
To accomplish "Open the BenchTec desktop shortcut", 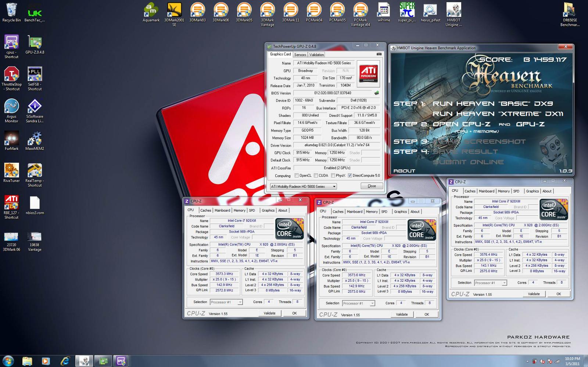I will [35, 12].
